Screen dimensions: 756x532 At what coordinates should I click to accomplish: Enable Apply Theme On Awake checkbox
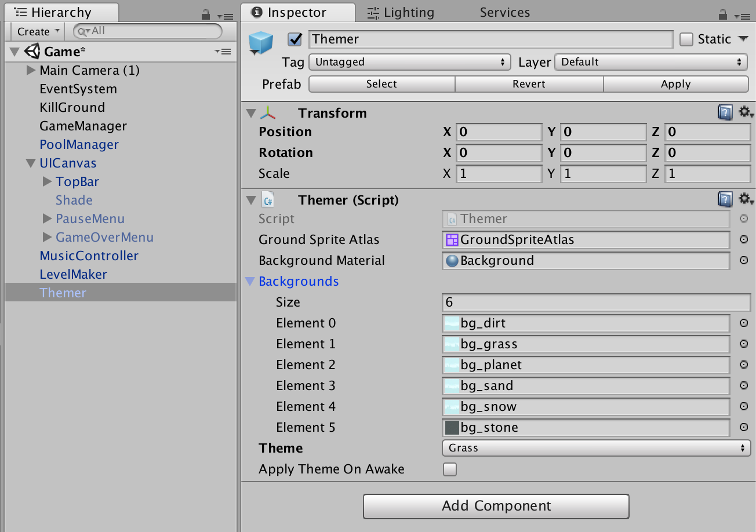click(x=450, y=469)
